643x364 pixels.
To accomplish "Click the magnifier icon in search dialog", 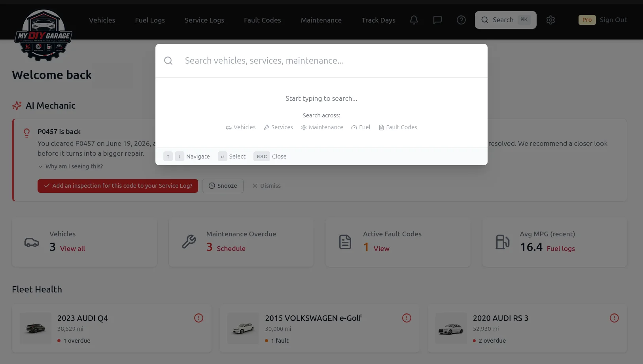I will (168, 60).
